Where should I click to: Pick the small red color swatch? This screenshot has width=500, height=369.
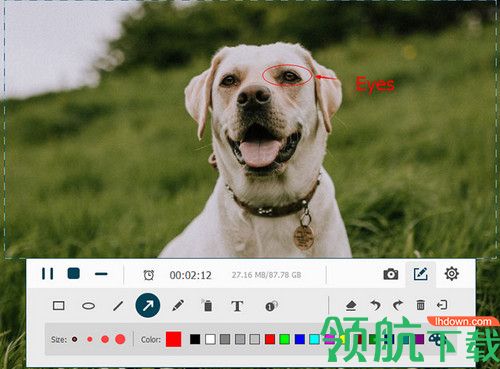click(x=270, y=339)
